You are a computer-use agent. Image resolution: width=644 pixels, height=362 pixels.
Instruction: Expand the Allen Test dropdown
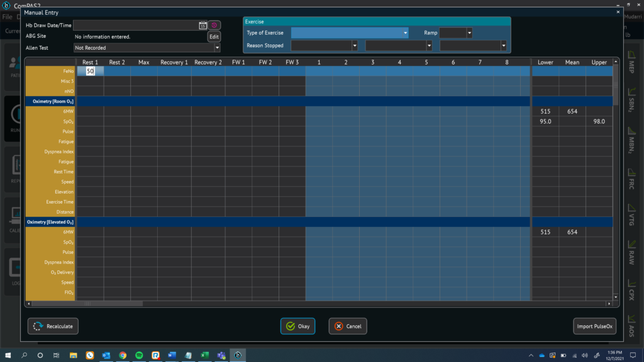click(x=147, y=48)
